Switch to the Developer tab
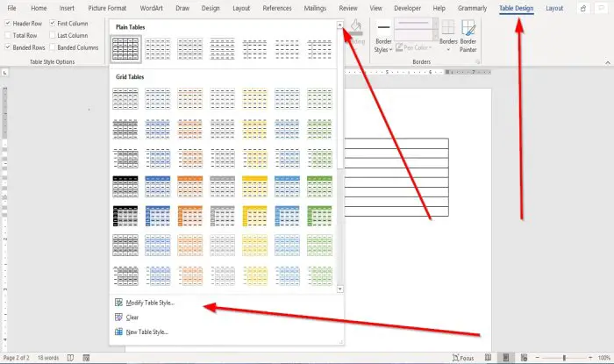614x364 pixels. coord(407,8)
